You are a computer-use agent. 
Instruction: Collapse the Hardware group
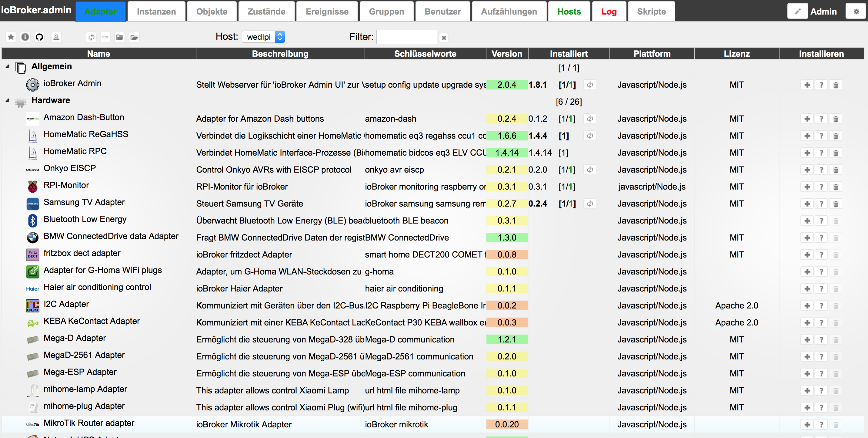[7, 100]
